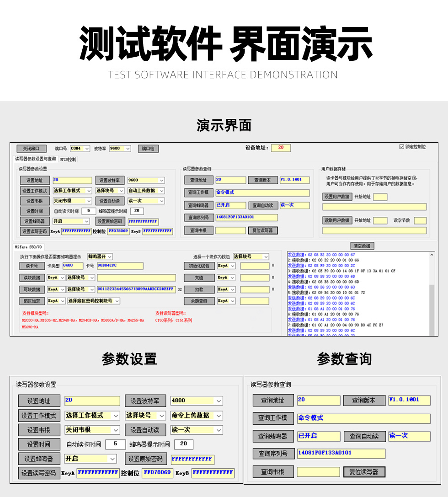Click the 读块数据 button

tap(32, 278)
